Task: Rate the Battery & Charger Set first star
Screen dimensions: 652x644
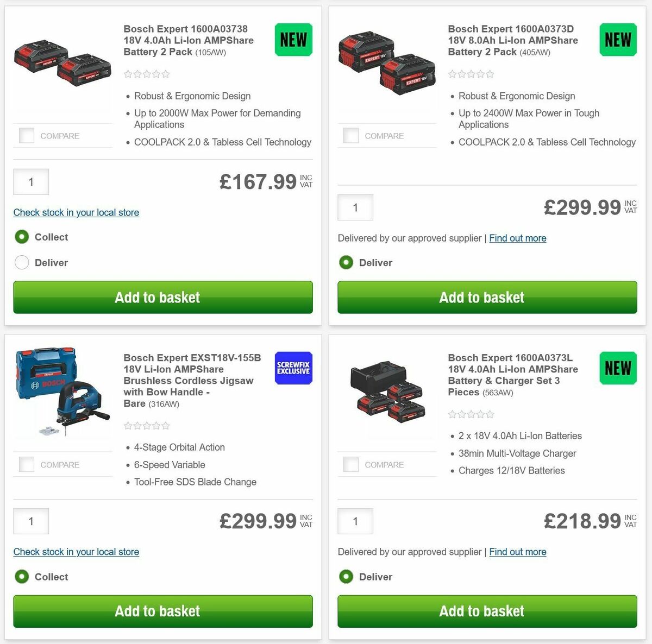Action: (x=452, y=414)
